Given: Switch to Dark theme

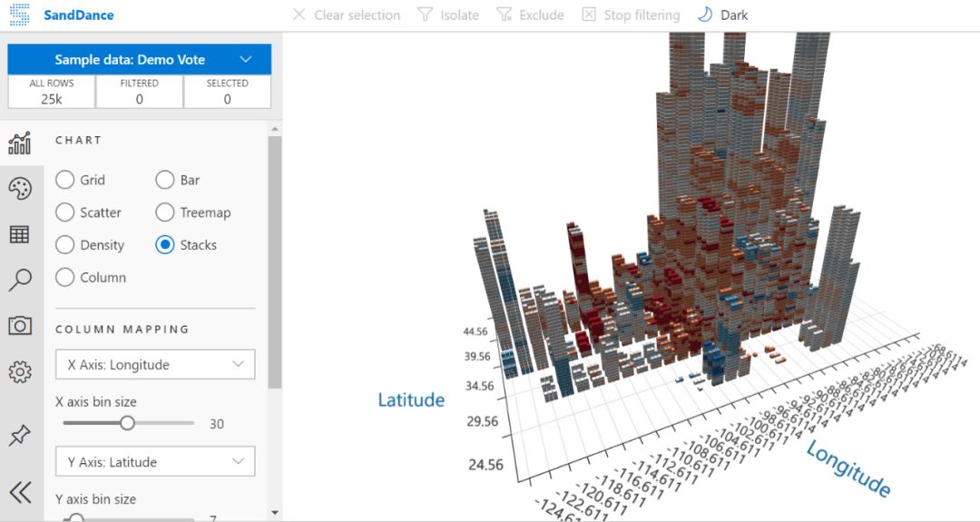Looking at the screenshot, I should (x=722, y=15).
